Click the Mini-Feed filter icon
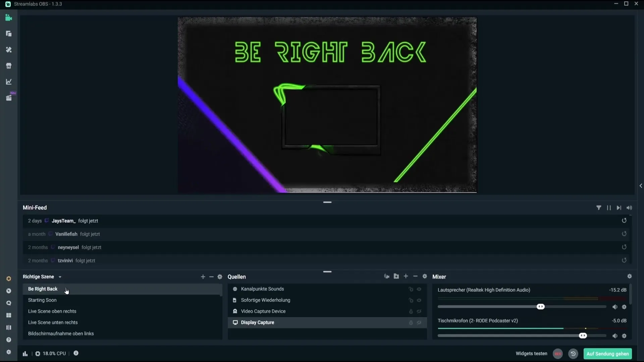644x362 pixels. [x=598, y=208]
